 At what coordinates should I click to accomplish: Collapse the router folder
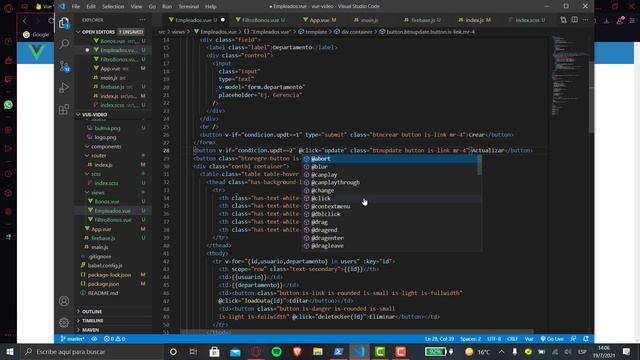[98, 156]
